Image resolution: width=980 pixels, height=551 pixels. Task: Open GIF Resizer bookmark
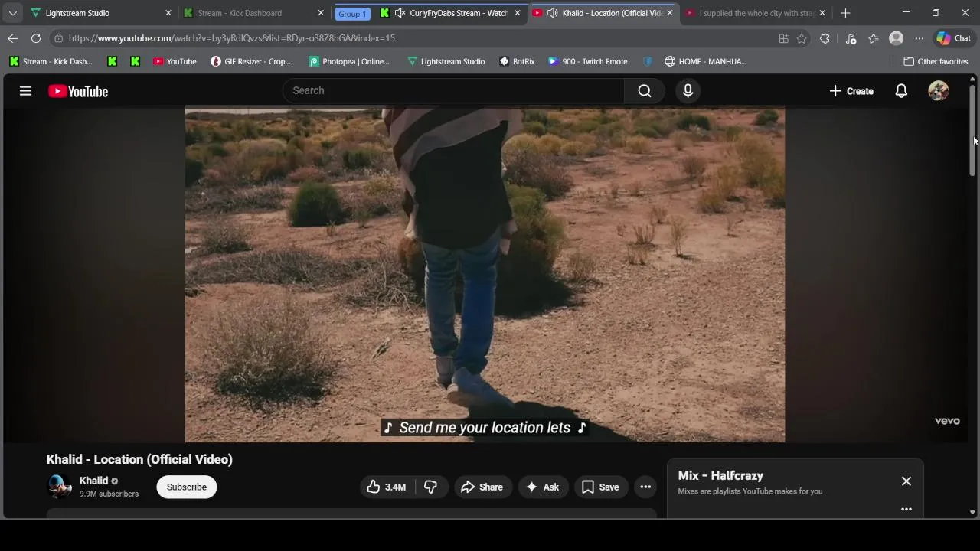tap(251, 61)
